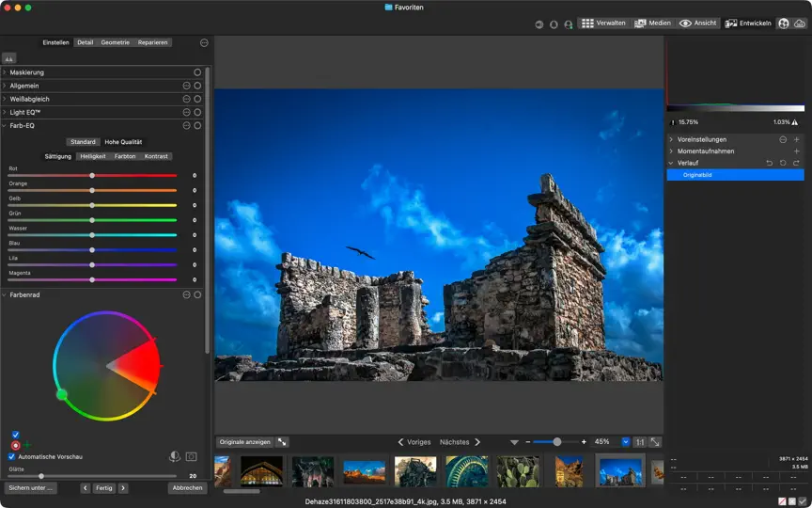The image size is (812, 508).
Task: Click the fit-to-window icon beside 1:1
Action: pyautogui.click(x=655, y=442)
